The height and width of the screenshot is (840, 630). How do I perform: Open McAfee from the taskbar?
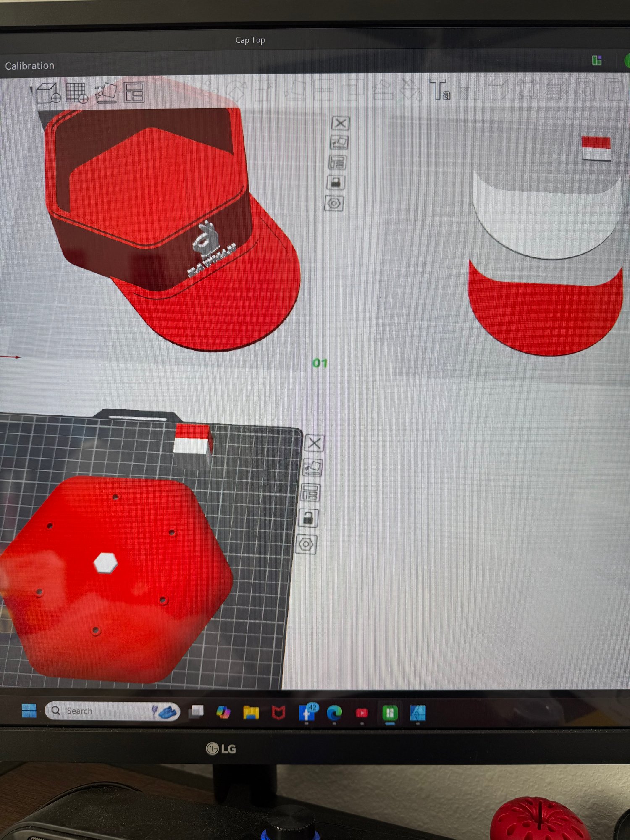click(278, 713)
